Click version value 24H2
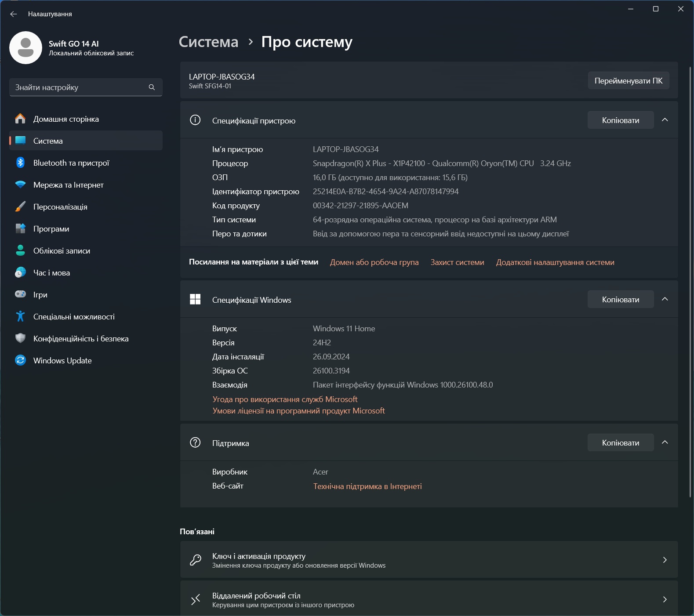This screenshot has height=616, width=694. pos(322,343)
